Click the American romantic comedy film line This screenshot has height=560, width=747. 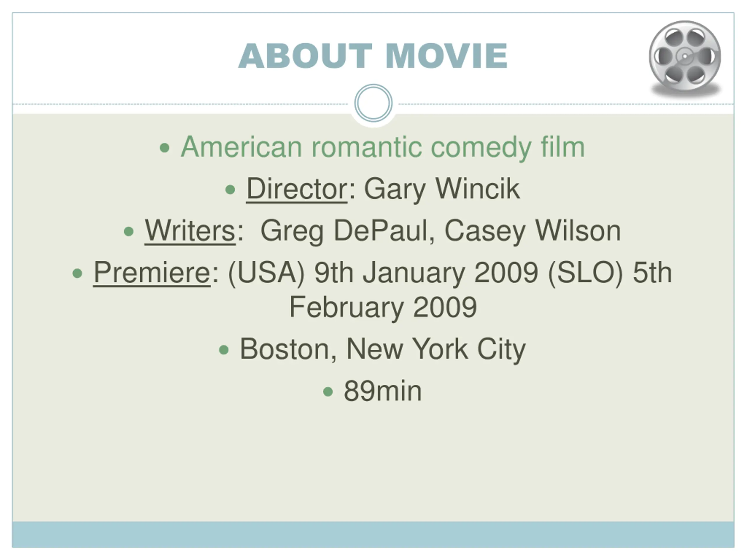pos(383,147)
